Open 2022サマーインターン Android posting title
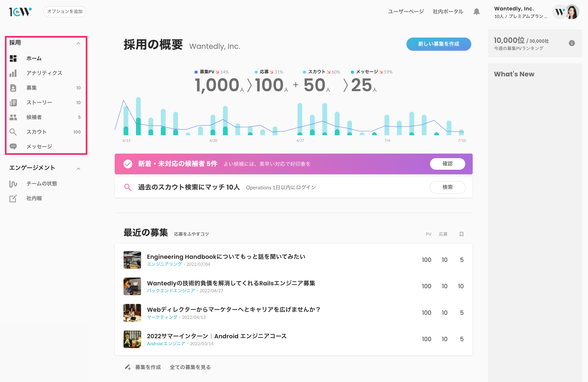This screenshot has width=588, height=382. pos(217,336)
